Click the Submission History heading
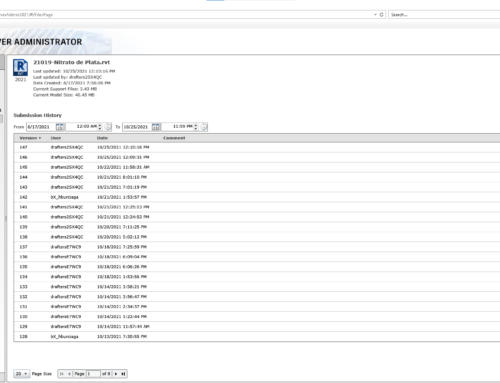 (37, 115)
